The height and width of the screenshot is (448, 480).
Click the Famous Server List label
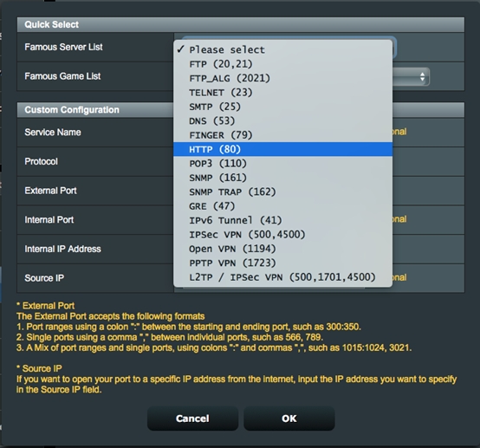(x=63, y=47)
